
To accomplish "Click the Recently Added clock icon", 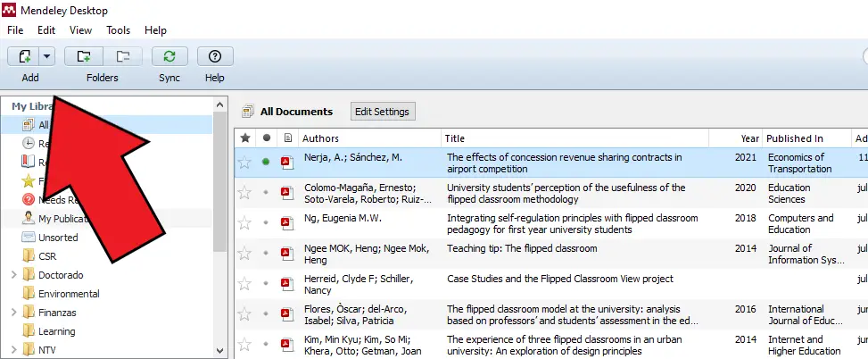I will (29, 144).
